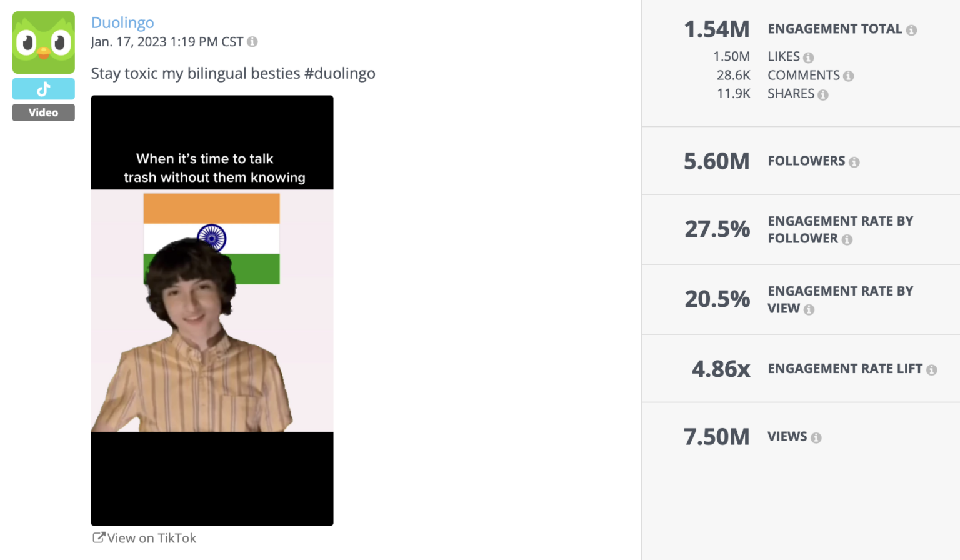Screen dimensions: 960x560
Task: Click the external link icon below video
Action: (98, 538)
